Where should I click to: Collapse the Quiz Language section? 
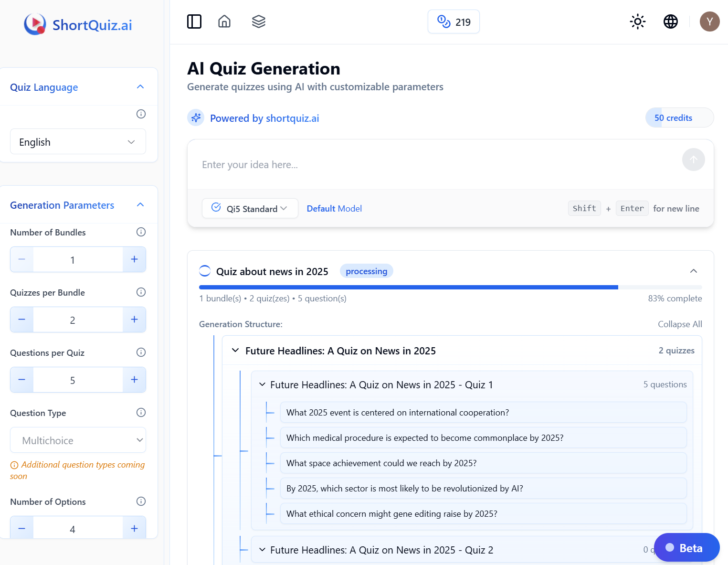pos(140,87)
